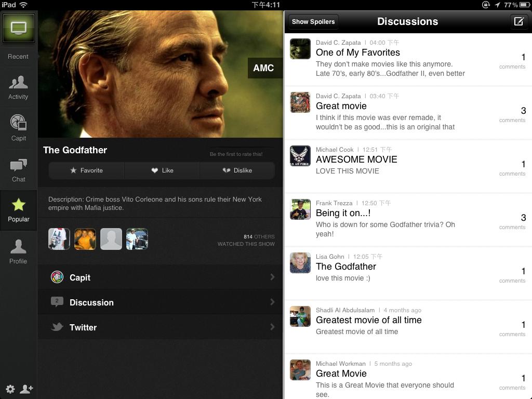Tap Michael Cook's Air Force avatar
This screenshot has width=532, height=399.
(300, 156)
